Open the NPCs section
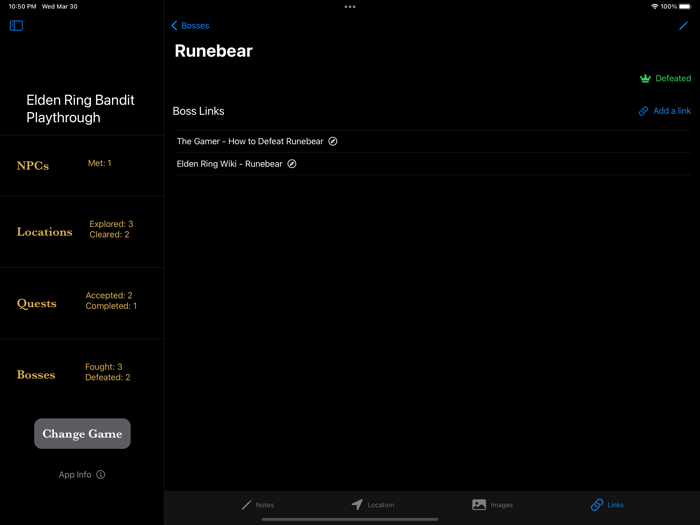700x525 pixels. 82,166
